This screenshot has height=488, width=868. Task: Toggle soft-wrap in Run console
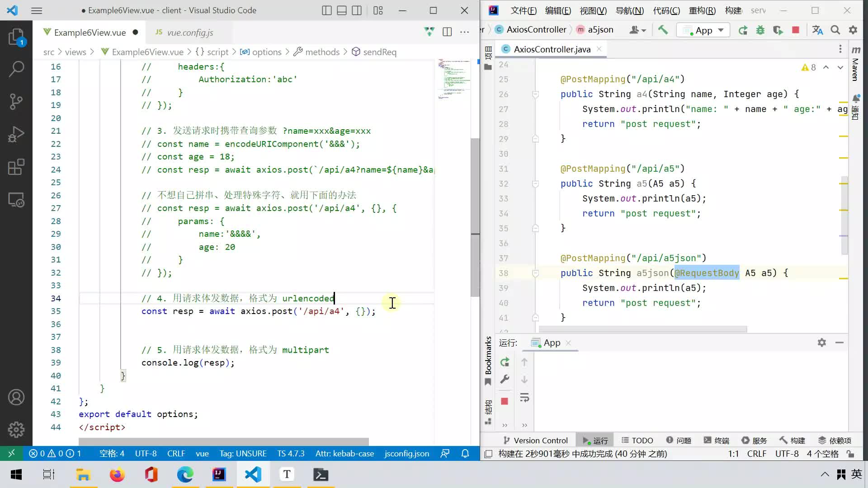pos(524,398)
